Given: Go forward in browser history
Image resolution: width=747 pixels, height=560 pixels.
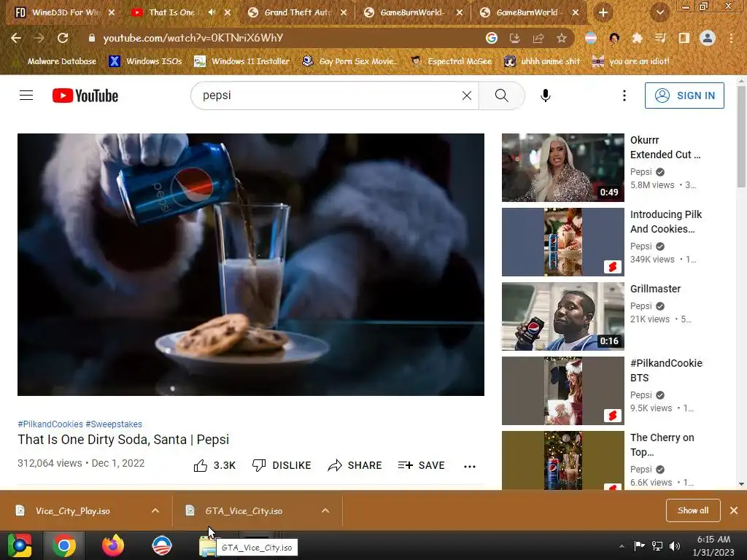Looking at the screenshot, I should point(39,38).
